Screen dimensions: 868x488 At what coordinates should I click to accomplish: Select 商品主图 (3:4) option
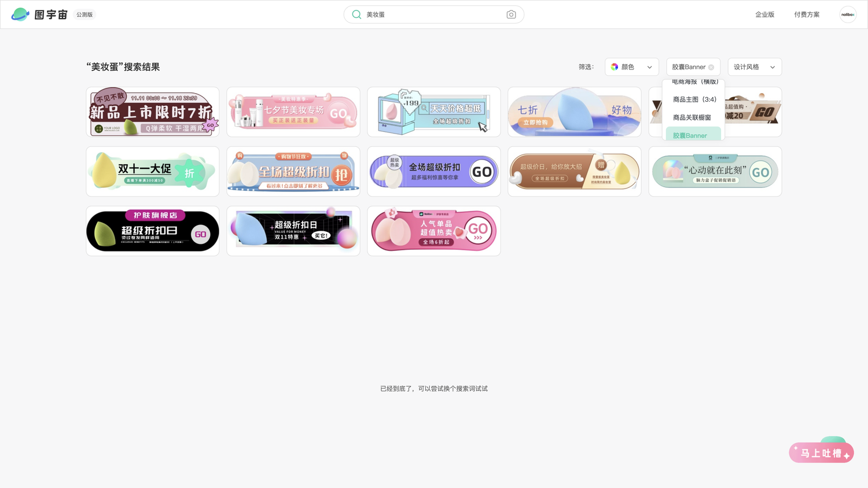pos(694,99)
